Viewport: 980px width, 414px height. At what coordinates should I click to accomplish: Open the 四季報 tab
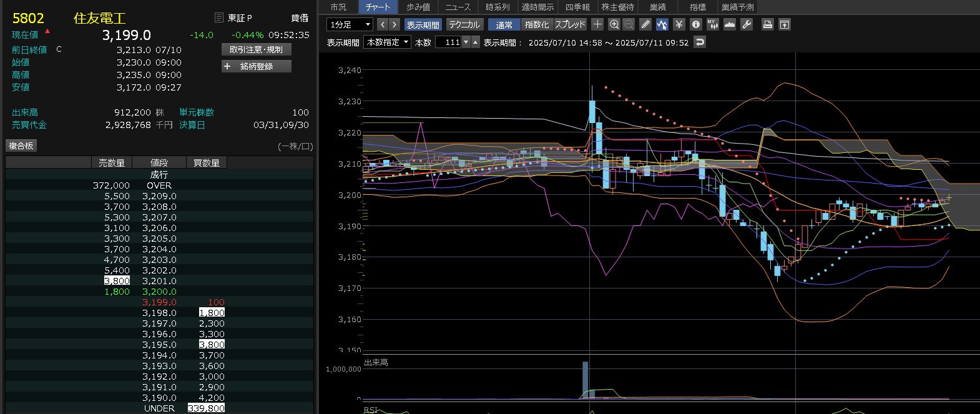(577, 7)
